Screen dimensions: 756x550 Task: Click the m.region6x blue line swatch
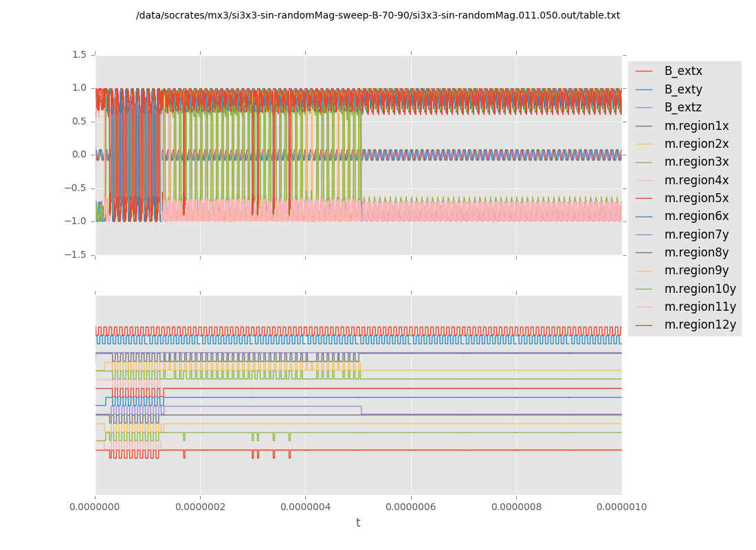coord(644,217)
